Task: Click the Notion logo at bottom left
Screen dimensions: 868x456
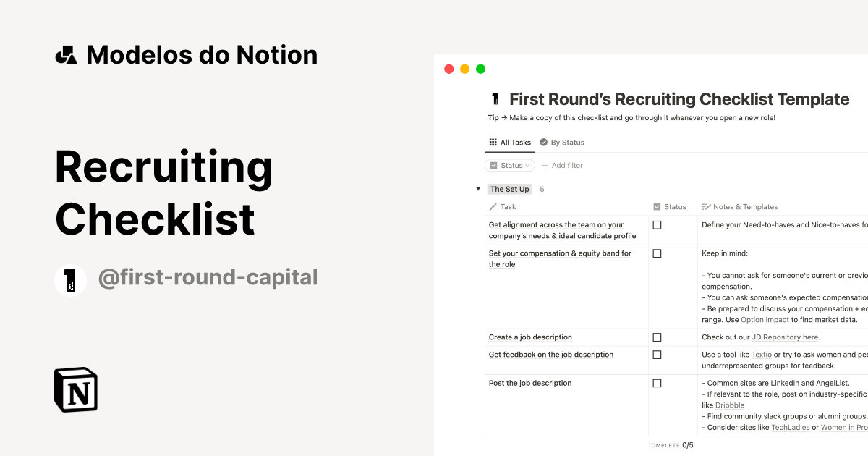Action: point(75,390)
